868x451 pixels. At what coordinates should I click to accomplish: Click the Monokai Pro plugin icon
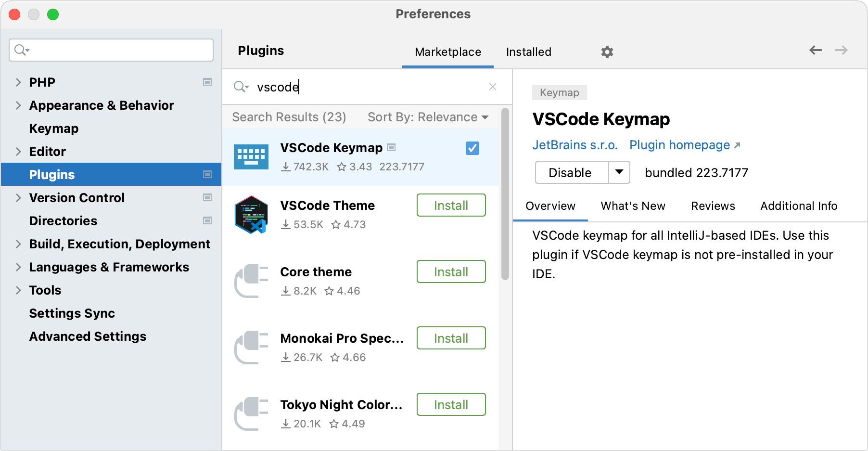(x=251, y=347)
